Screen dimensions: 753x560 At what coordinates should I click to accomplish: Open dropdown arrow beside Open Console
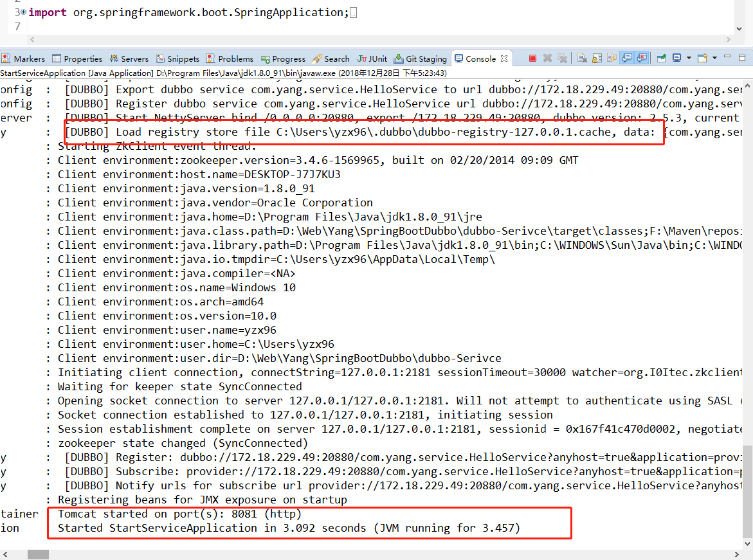(714, 59)
